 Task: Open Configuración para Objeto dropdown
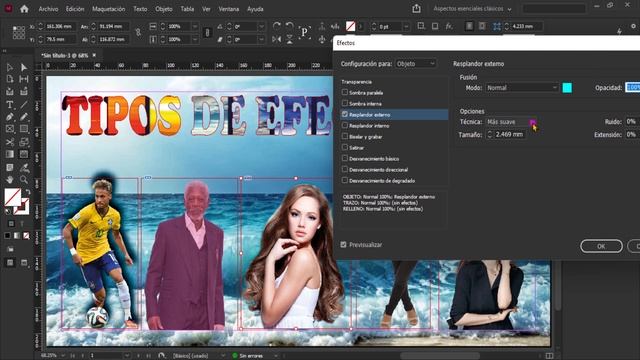point(416,64)
